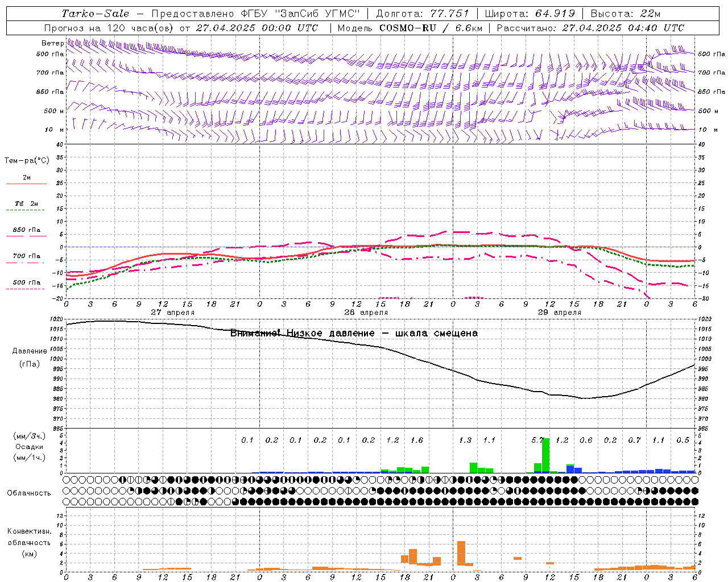Click the 700 гПа temperature legend entry
The width and height of the screenshot is (728, 582).
pos(26,256)
